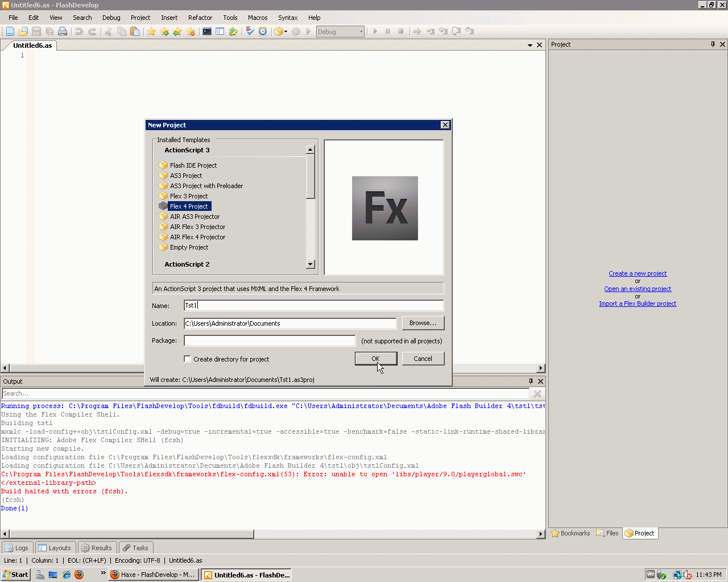728x582 pixels.
Task: Click the yellow box build project icon
Action: click(278, 32)
